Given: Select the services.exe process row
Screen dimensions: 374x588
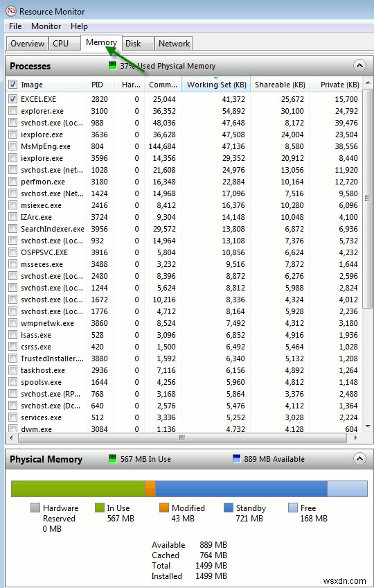Looking at the screenshot, I should 184,417.
